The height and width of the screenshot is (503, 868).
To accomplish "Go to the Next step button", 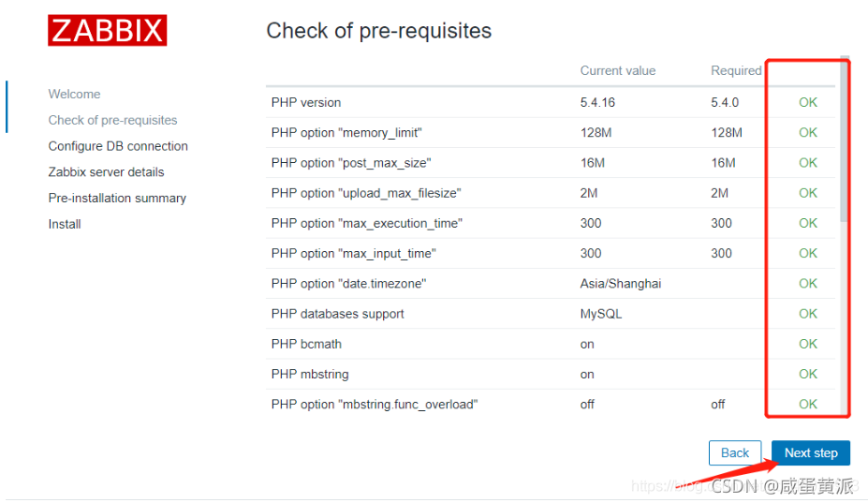I will click(811, 452).
